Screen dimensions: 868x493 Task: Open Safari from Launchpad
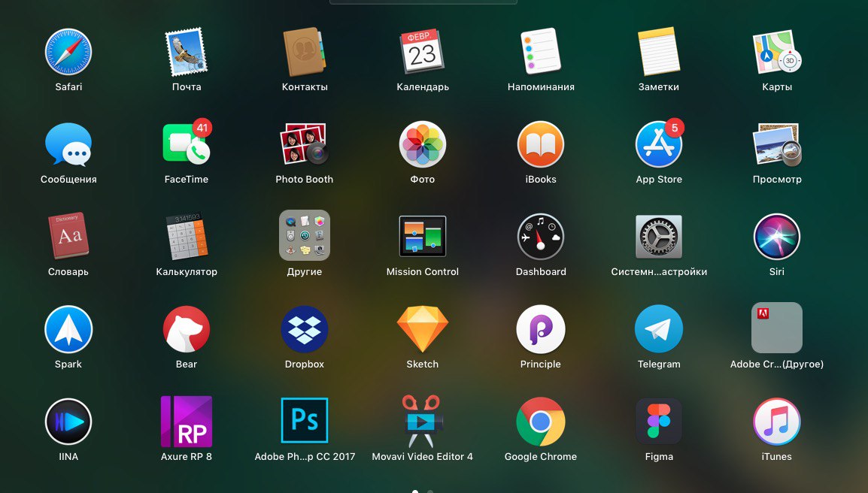pos(68,52)
